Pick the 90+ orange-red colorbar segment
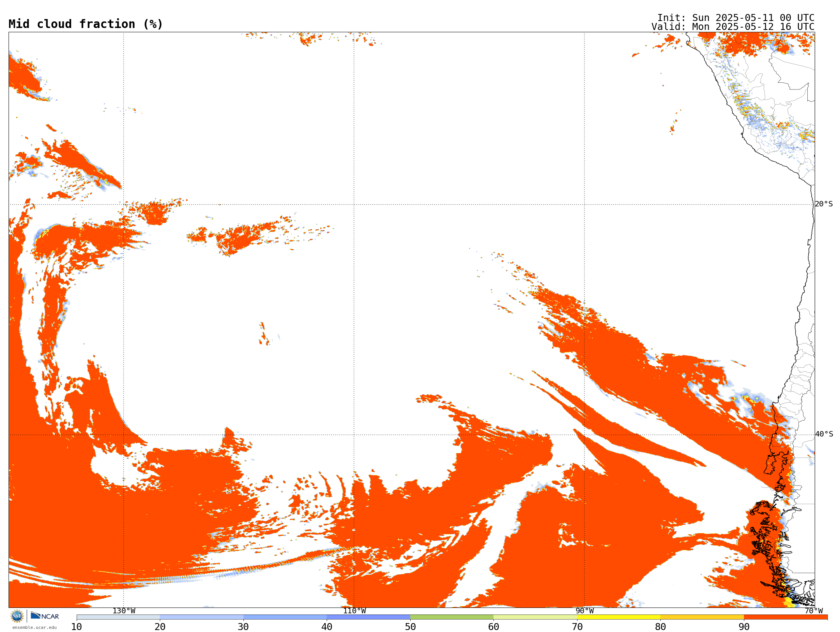The height and width of the screenshot is (632, 840). (786, 617)
